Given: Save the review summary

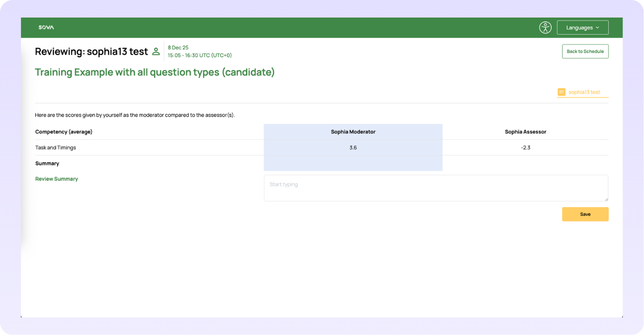Looking at the screenshot, I should click(585, 214).
